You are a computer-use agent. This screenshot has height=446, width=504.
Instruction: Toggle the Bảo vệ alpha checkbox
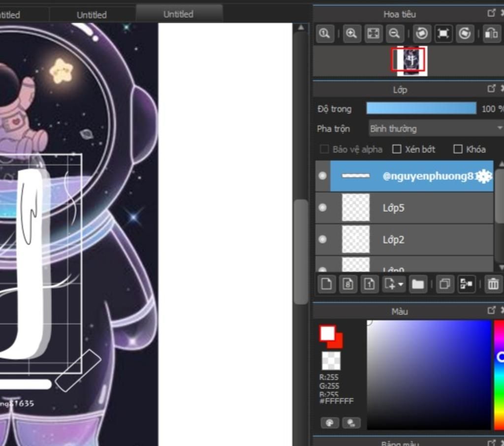[x=324, y=149]
